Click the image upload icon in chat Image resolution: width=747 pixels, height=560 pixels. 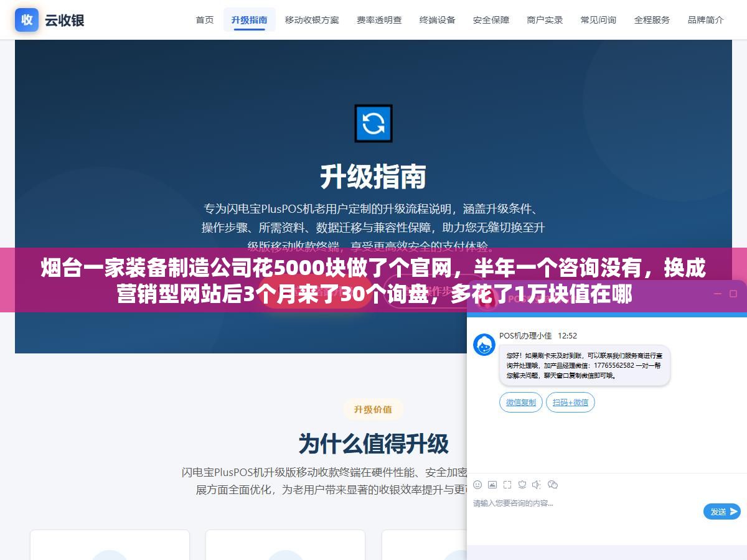(492, 485)
